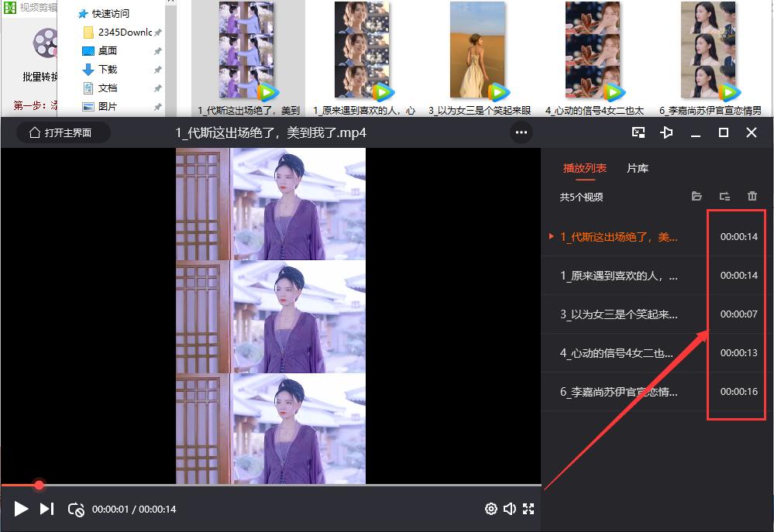Image resolution: width=774 pixels, height=532 pixels.
Task: Skip to the next video
Action: (47, 509)
